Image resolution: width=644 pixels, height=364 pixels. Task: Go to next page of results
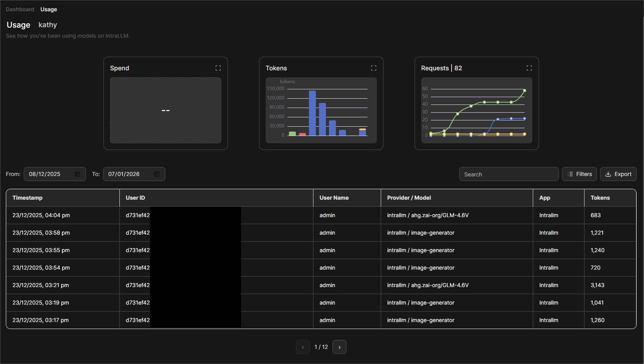[x=339, y=347]
